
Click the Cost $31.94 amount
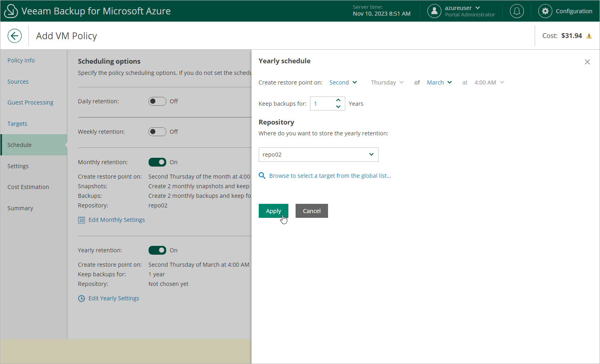[572, 36]
